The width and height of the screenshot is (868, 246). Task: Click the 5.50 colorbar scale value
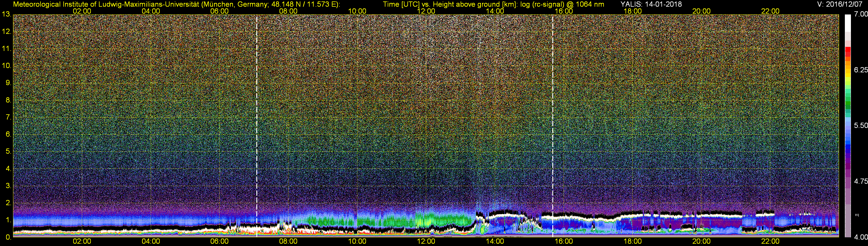point(860,125)
